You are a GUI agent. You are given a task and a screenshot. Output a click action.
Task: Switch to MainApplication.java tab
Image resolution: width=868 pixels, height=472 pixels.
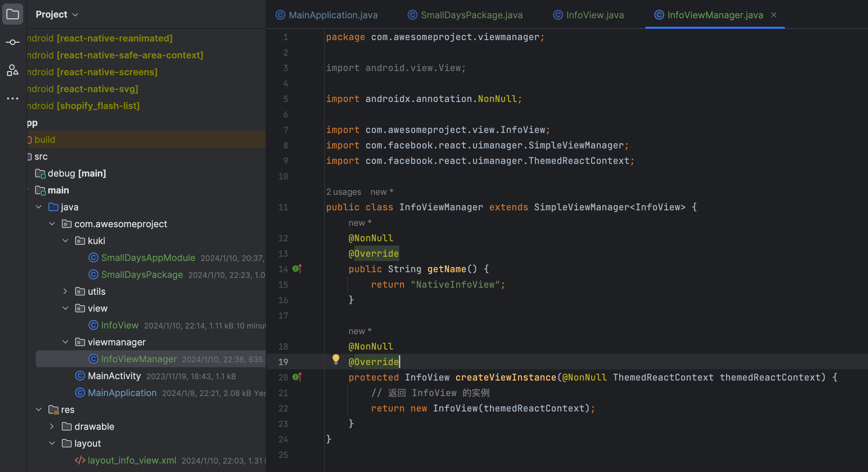tap(327, 15)
